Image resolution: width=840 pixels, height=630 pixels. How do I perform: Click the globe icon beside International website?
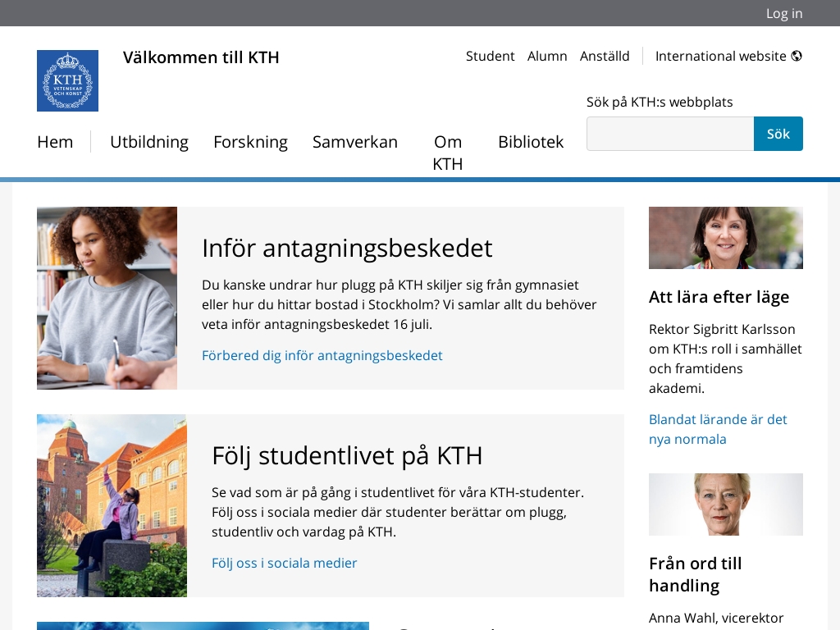coord(797,56)
